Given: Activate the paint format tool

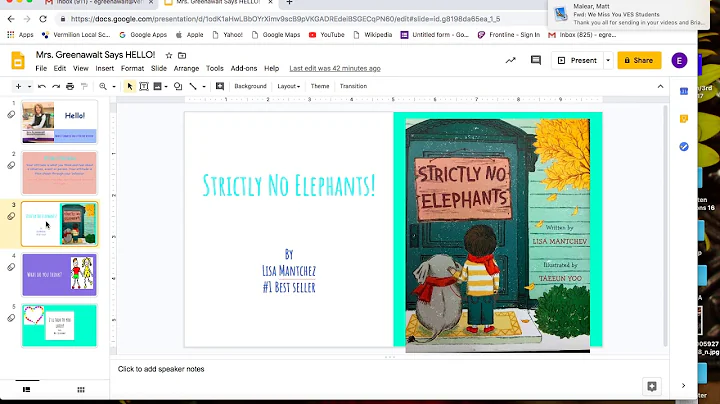Looking at the screenshot, I should (x=84, y=86).
